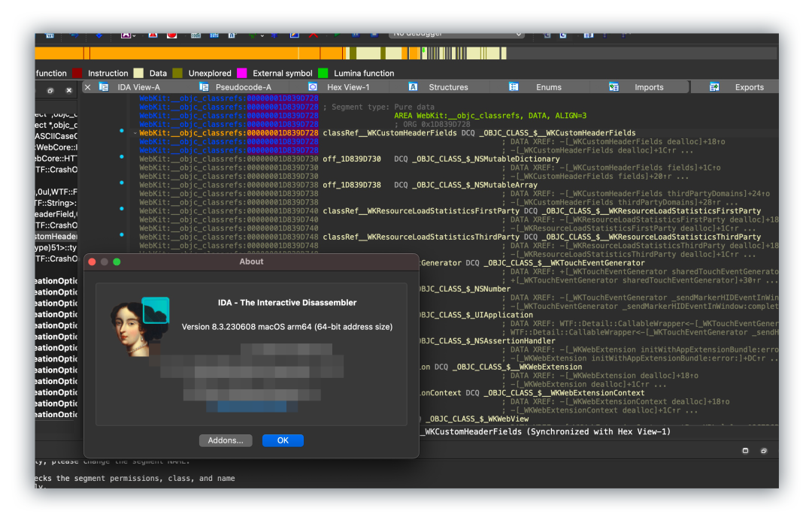Click the Structures tab icon
Viewport: 812px width, 523px height.
[x=413, y=87]
